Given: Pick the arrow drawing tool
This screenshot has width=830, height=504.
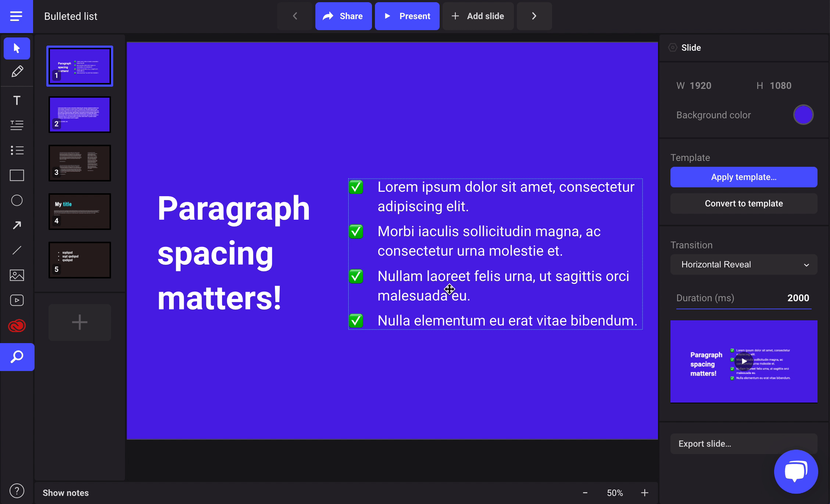Looking at the screenshot, I should [x=17, y=225].
